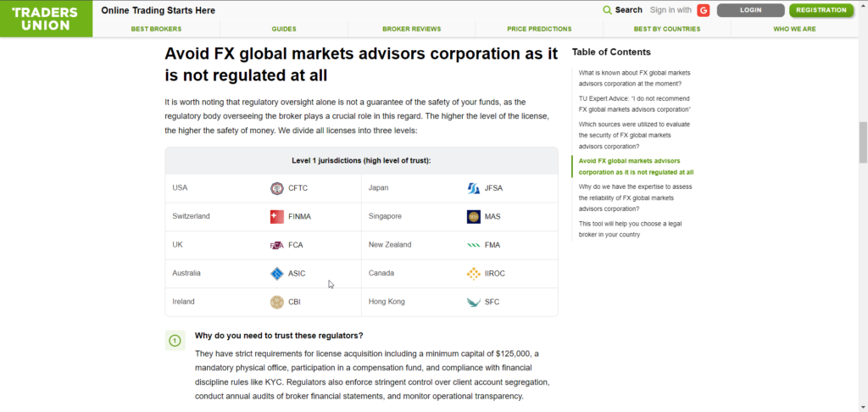Click the 'Singapore' table cell
This screenshot has height=412, width=868.
(386, 216)
